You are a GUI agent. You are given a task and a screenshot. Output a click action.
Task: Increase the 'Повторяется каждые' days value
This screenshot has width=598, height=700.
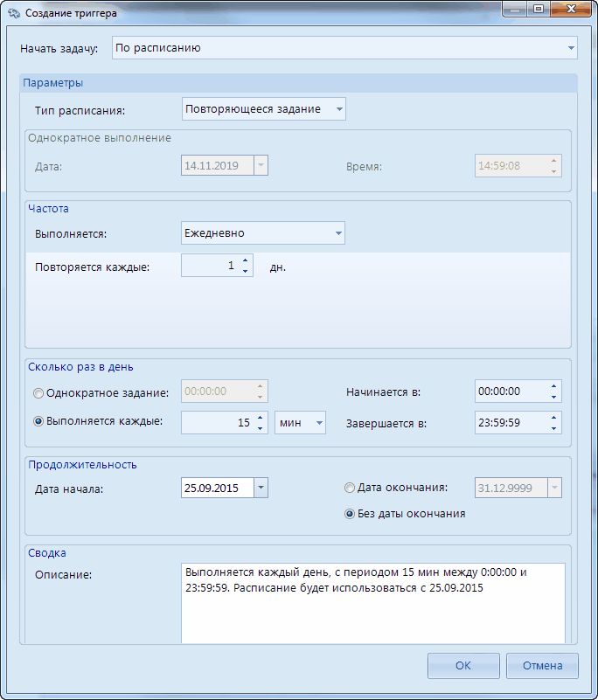(246, 260)
